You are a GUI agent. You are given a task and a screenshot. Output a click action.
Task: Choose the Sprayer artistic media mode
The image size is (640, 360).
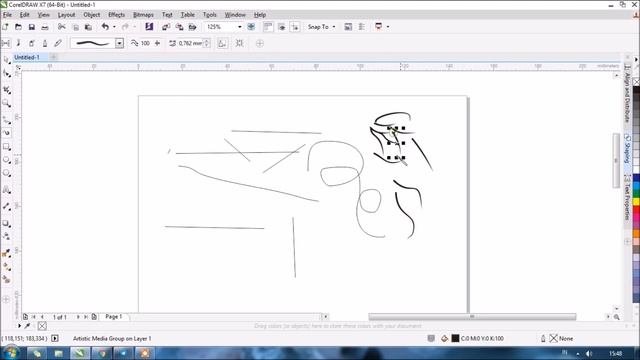click(x=31, y=43)
